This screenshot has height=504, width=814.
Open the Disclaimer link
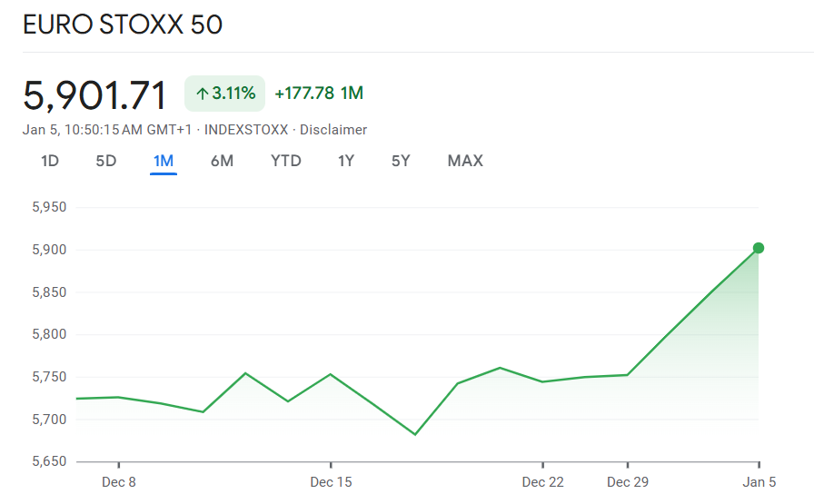(333, 130)
